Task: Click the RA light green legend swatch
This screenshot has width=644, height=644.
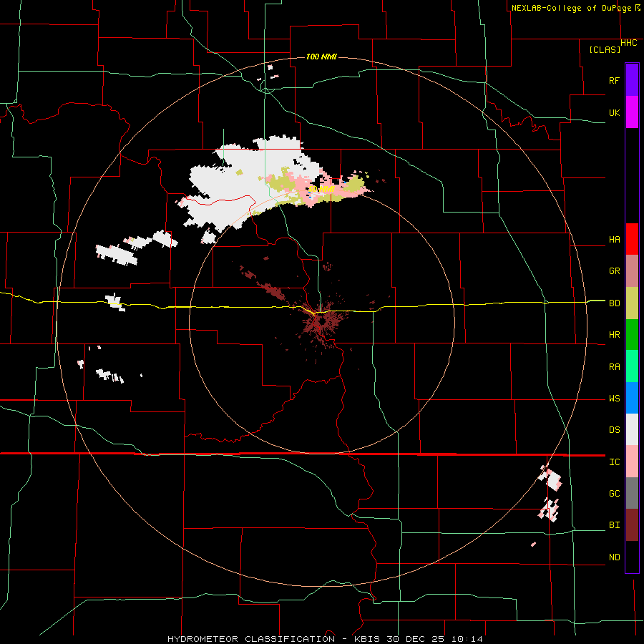Action: click(x=632, y=366)
